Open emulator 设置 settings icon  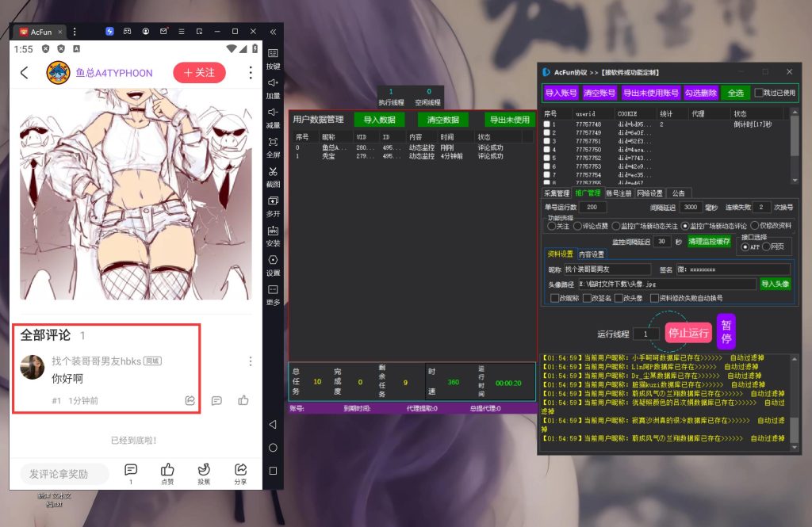click(x=273, y=260)
